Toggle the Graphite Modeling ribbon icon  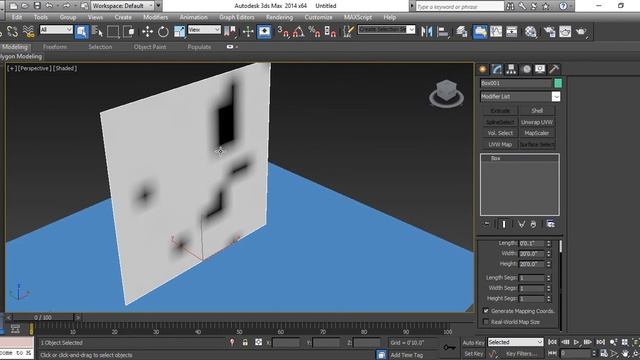(x=480, y=32)
